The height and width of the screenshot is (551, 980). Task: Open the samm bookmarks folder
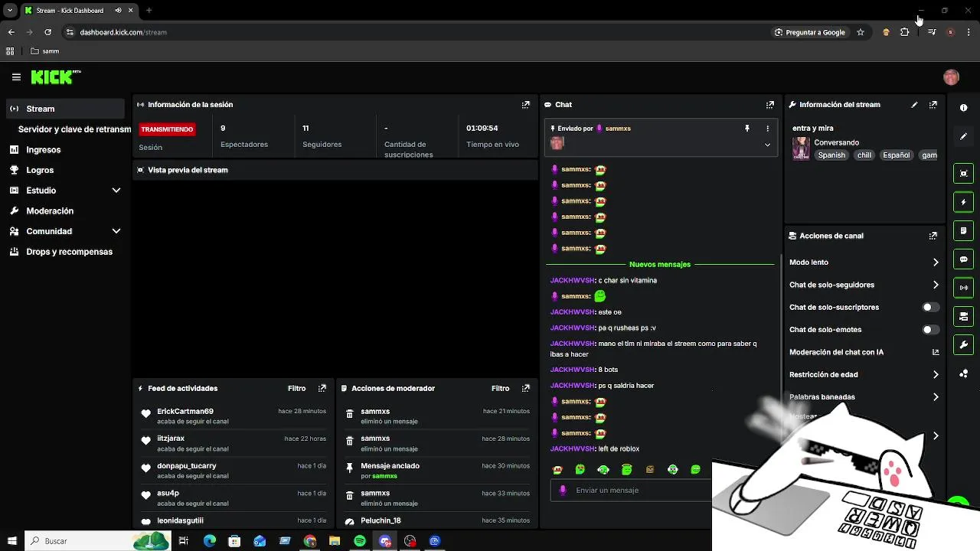[45, 51]
